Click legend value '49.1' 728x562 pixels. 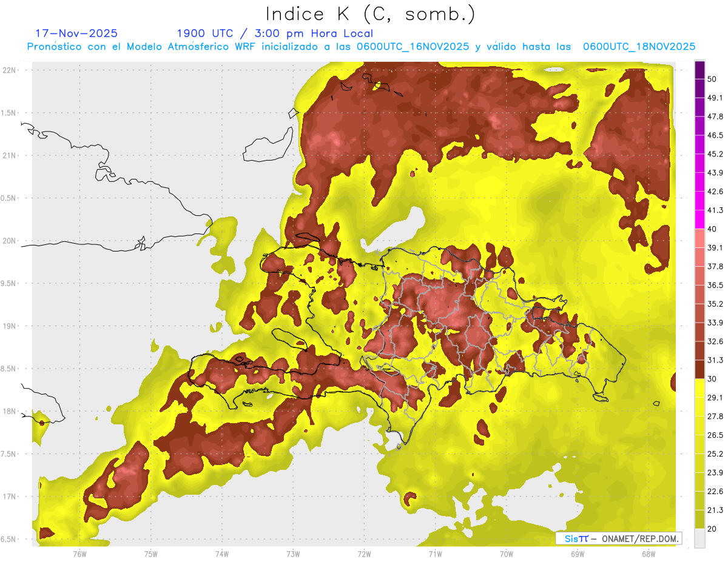(x=715, y=98)
